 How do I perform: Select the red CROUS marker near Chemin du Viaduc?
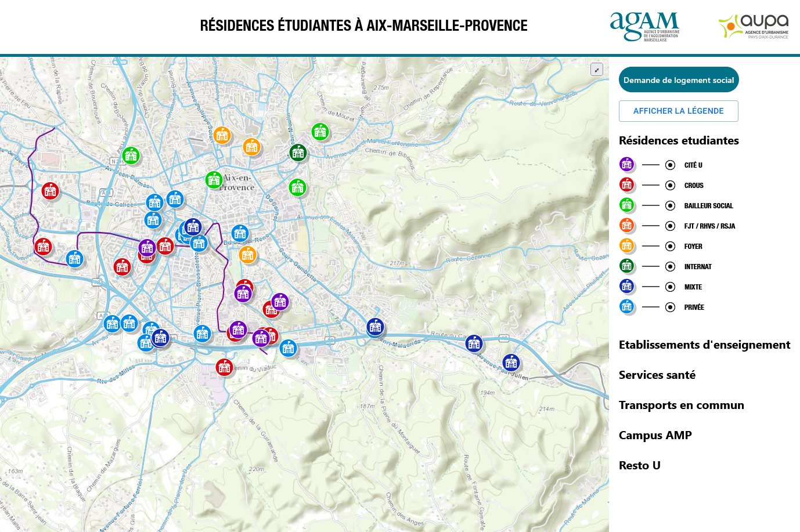pyautogui.click(x=225, y=367)
